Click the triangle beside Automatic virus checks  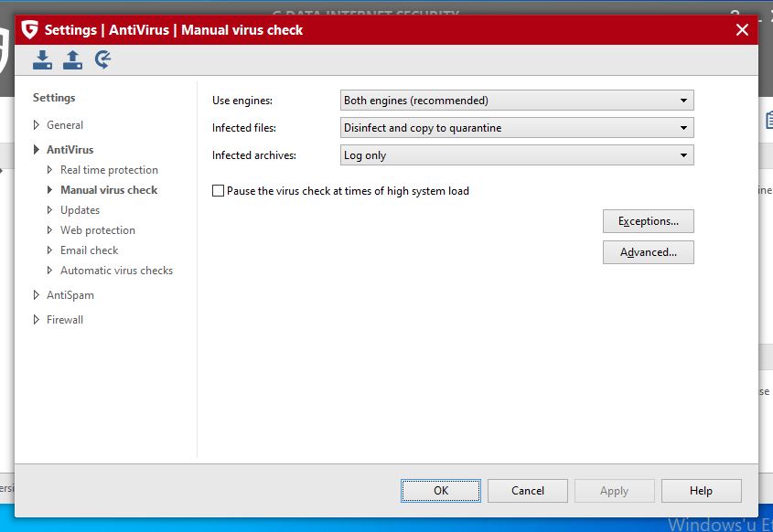pyautogui.click(x=49, y=271)
